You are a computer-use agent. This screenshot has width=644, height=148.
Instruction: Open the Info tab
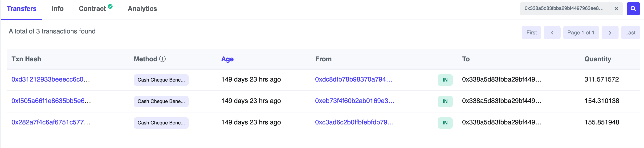[x=57, y=8]
